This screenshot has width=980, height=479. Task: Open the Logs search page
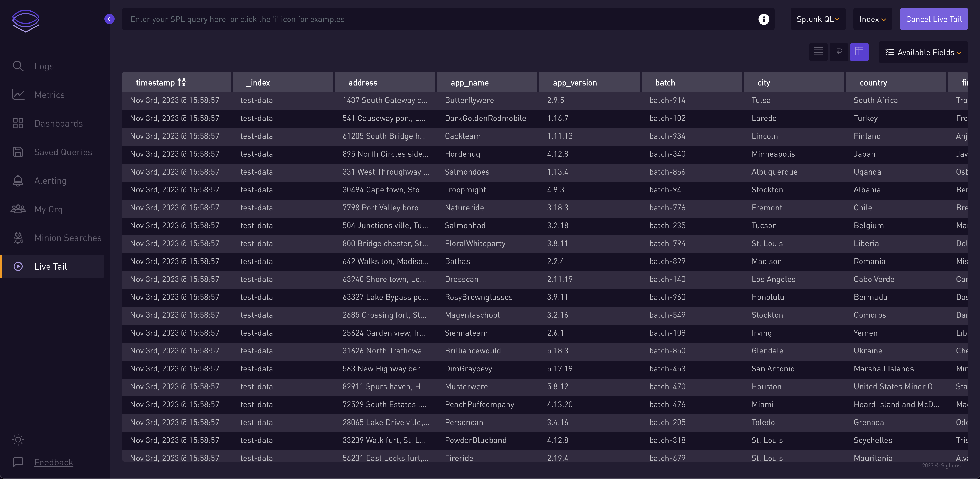click(x=44, y=66)
